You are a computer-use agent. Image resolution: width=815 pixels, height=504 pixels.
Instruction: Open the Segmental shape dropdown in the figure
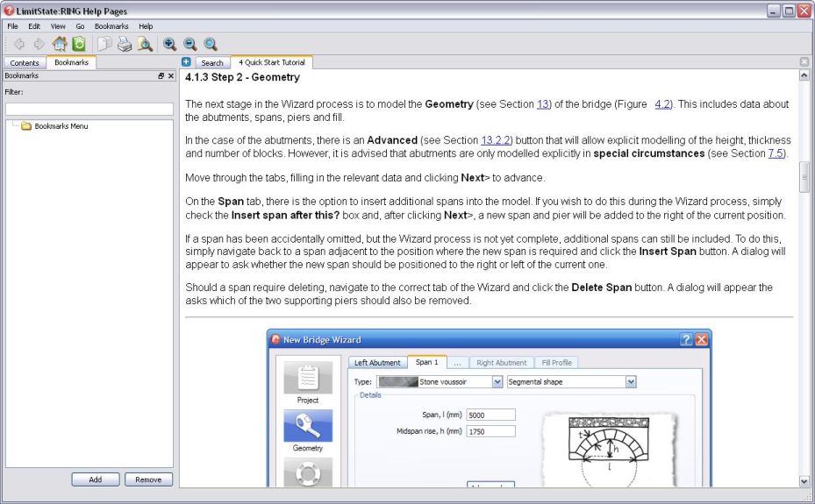(x=631, y=382)
